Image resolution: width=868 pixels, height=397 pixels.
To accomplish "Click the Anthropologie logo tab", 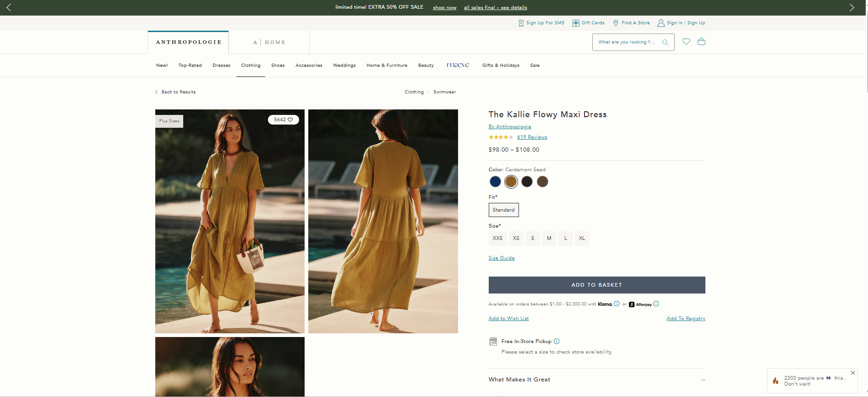I will pyautogui.click(x=188, y=42).
